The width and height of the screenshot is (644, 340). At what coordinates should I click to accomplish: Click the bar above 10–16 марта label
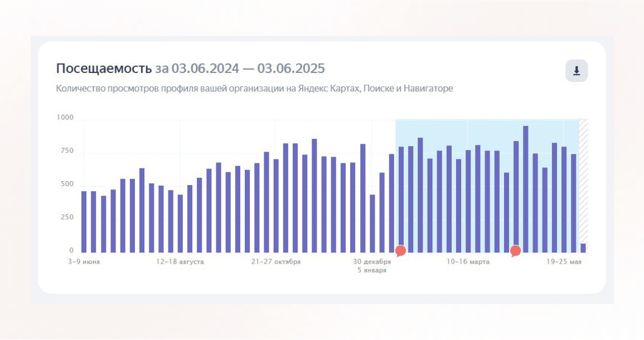pos(468,201)
